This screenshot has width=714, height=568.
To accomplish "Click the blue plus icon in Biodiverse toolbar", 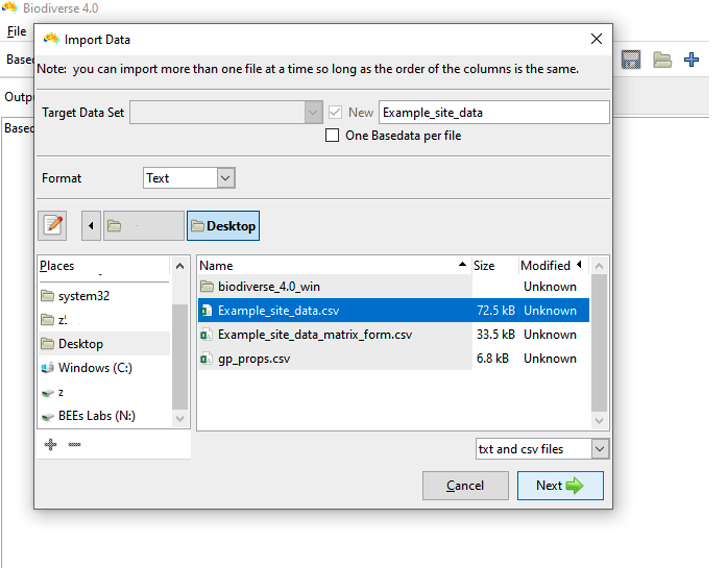I will (691, 60).
